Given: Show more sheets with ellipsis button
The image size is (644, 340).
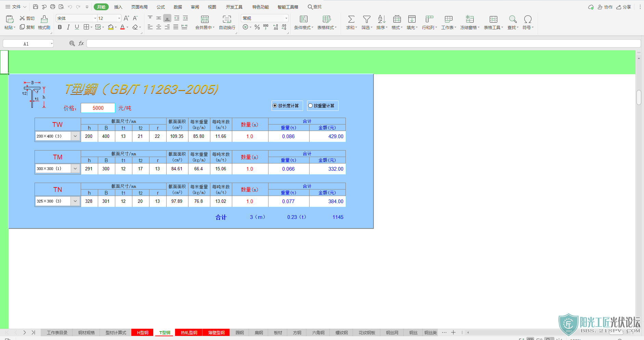Looking at the screenshot, I should pyautogui.click(x=444, y=332).
